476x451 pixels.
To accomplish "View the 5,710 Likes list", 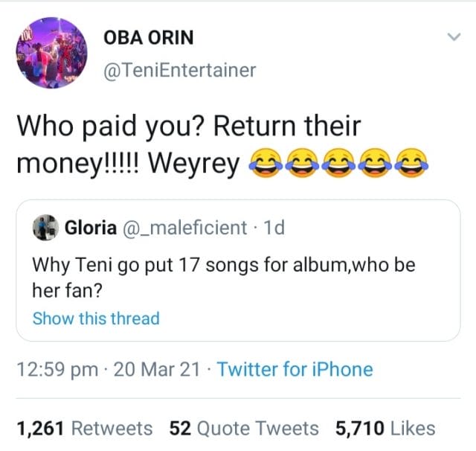I will (x=385, y=428).
